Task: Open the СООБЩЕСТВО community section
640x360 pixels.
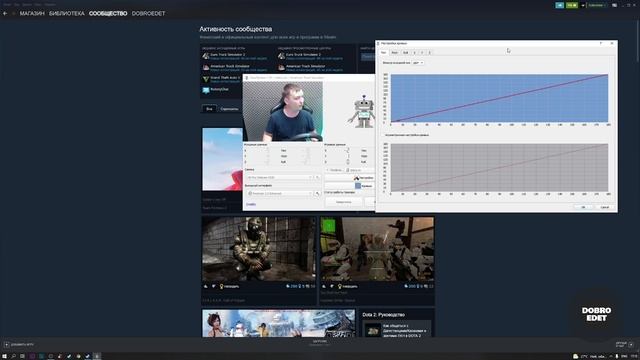Action: coord(108,13)
